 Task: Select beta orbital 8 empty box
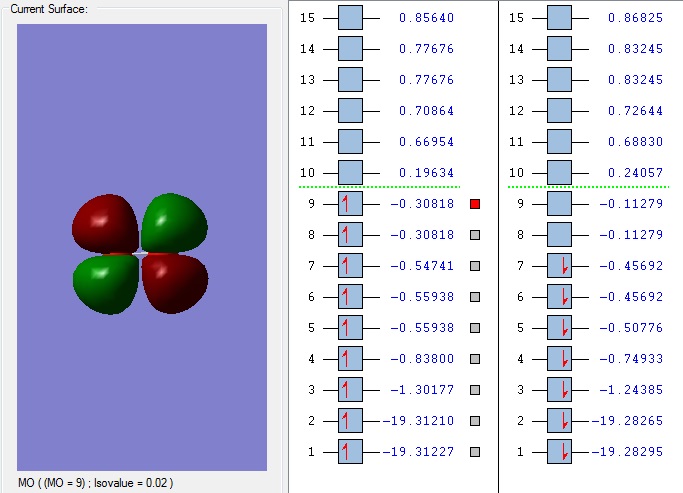[559, 235]
